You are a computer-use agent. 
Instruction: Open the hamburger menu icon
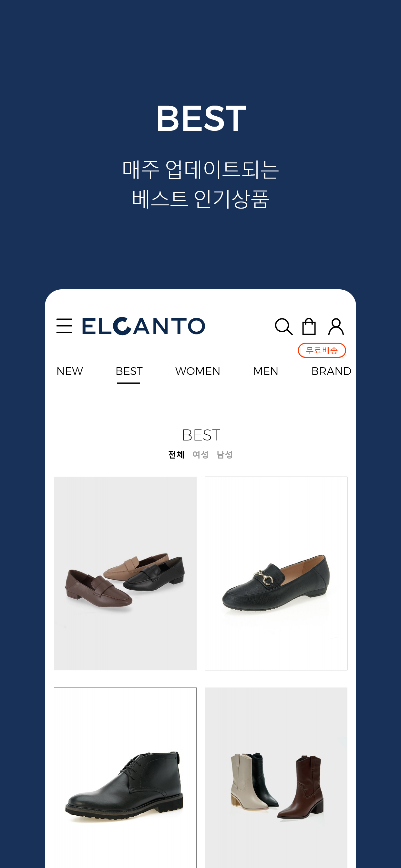[x=64, y=326]
